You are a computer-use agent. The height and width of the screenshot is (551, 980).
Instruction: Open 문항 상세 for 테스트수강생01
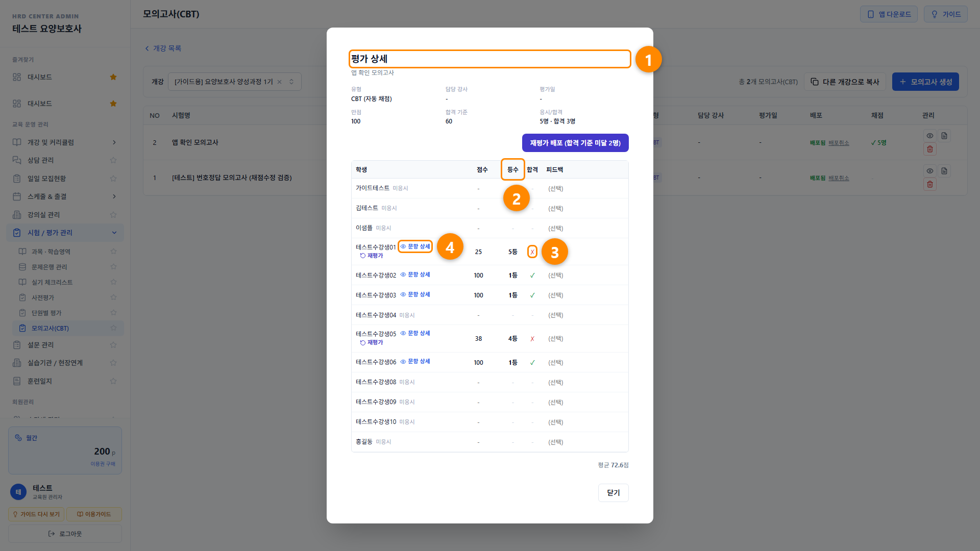pyautogui.click(x=415, y=246)
